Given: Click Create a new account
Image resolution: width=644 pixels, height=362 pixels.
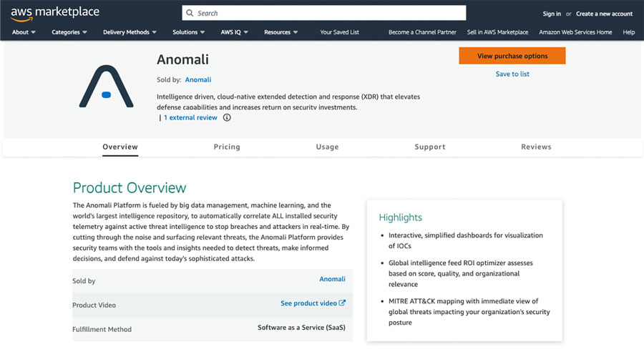Looking at the screenshot, I should coord(604,14).
